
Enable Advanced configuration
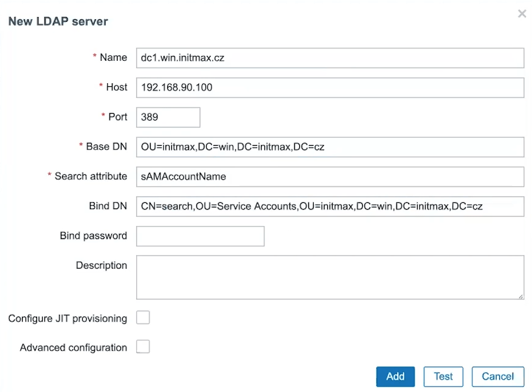143,347
